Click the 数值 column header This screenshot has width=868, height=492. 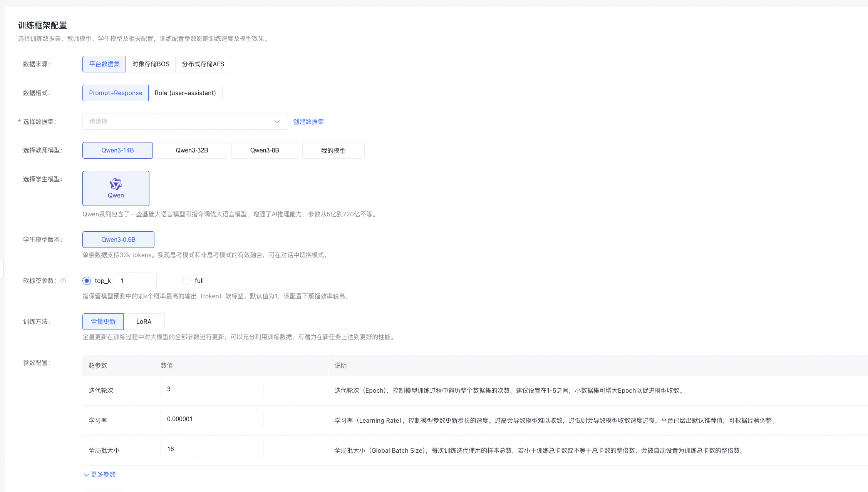click(166, 365)
